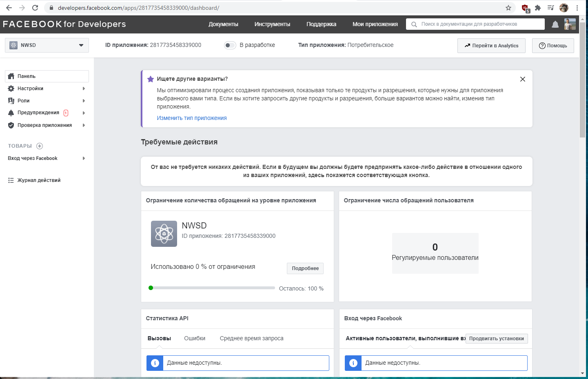Expand the Настройки submenu arrow
Viewport: 588px width, 379px height.
click(x=84, y=89)
